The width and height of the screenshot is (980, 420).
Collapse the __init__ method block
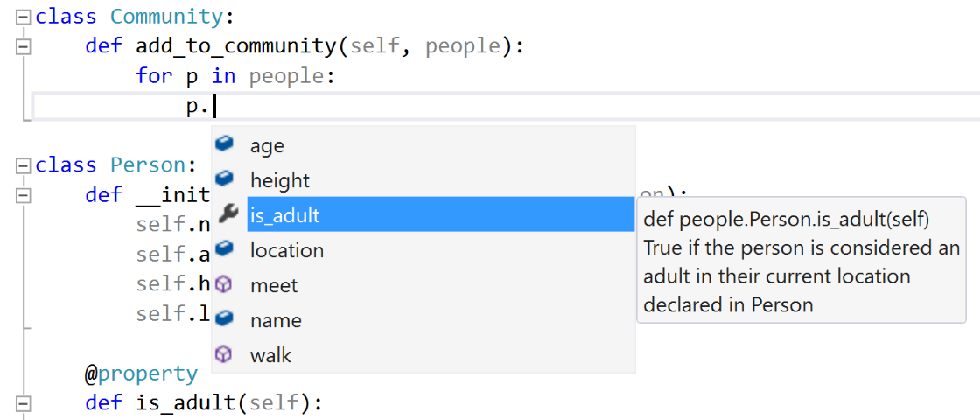[24, 194]
